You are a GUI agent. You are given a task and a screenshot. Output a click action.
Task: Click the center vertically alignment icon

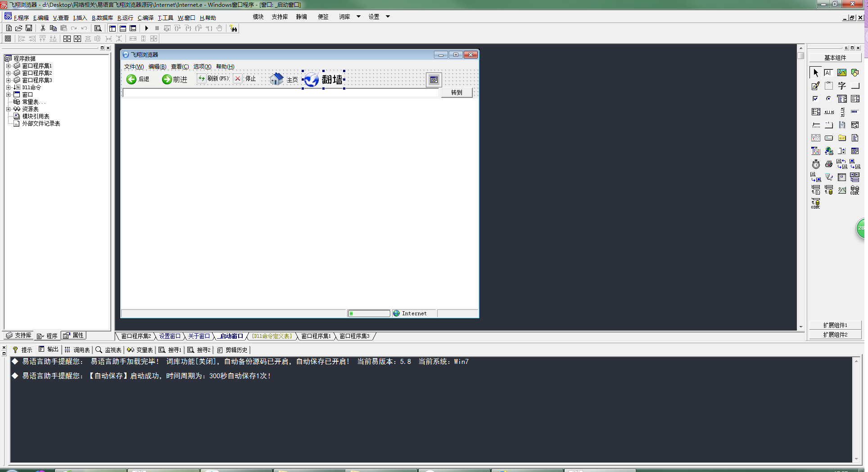(77, 39)
